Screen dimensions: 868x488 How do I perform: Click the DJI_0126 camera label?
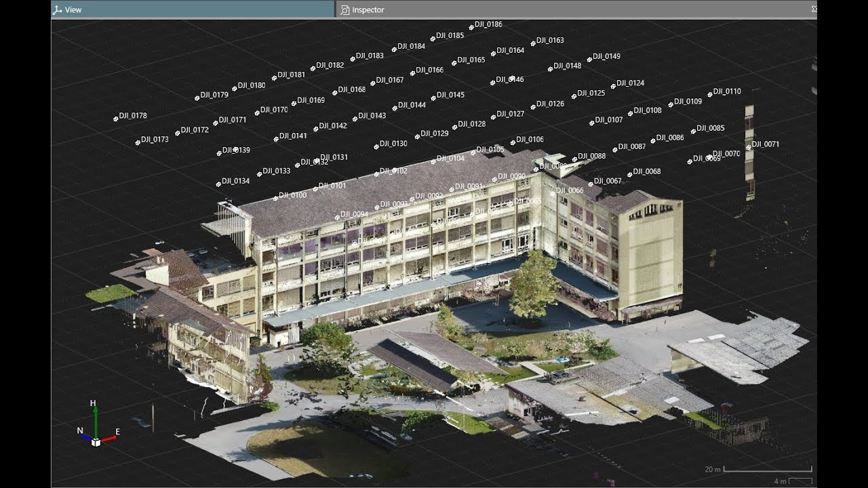(550, 104)
